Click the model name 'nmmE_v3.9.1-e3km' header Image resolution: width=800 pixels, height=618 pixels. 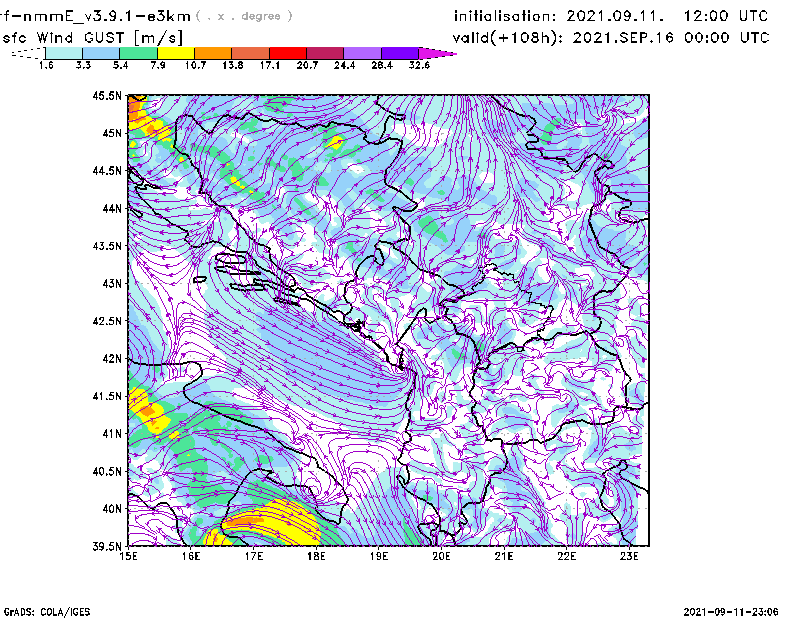tap(107, 16)
